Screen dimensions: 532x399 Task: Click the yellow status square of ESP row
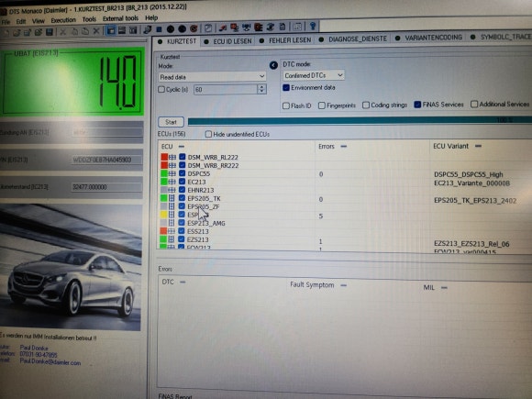(163, 215)
